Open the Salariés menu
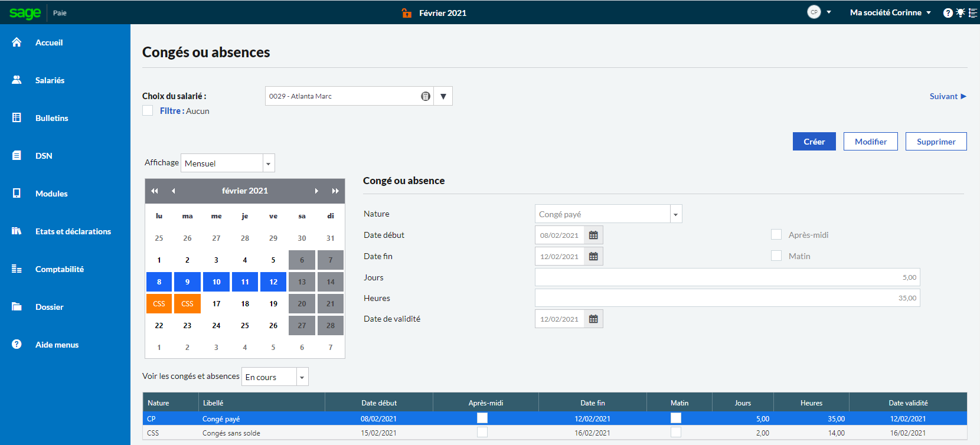The image size is (980, 445). (50, 80)
